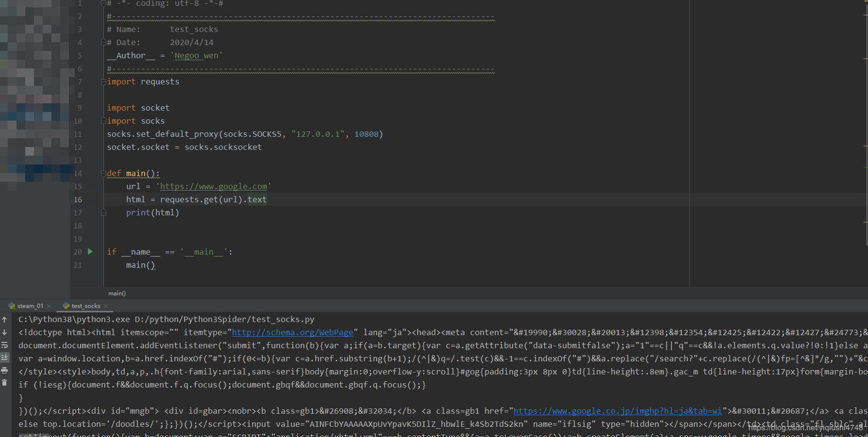Select the test_socks run tab
Image resolution: width=868 pixels, height=437 pixels.
tap(85, 306)
